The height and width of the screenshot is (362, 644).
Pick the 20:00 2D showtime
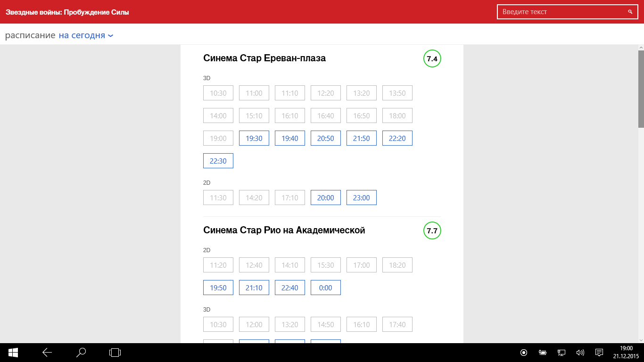coord(326,197)
